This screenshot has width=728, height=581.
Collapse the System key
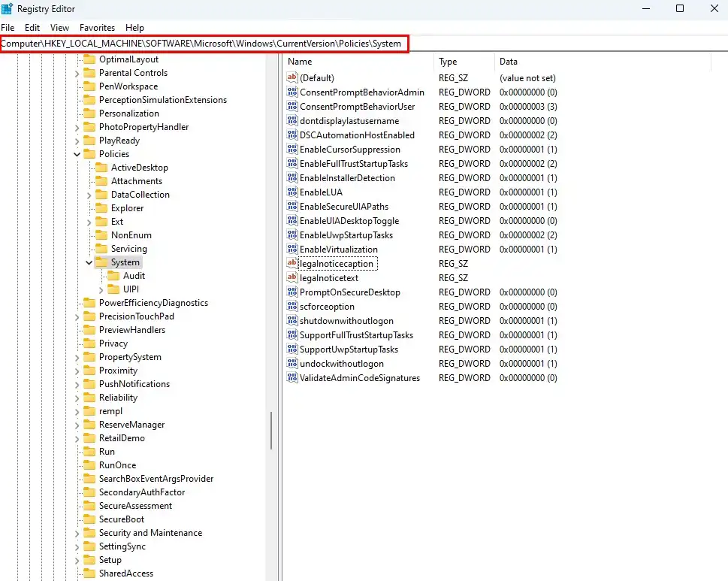(x=89, y=262)
